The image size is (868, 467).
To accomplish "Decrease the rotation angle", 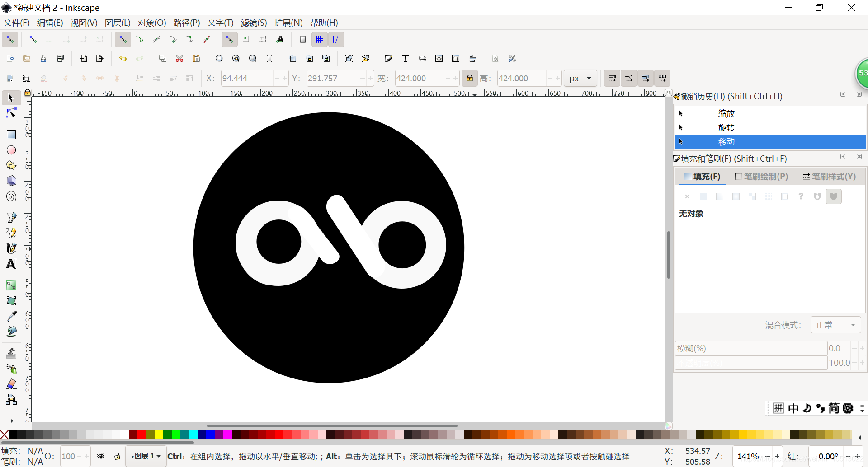I will point(848,456).
